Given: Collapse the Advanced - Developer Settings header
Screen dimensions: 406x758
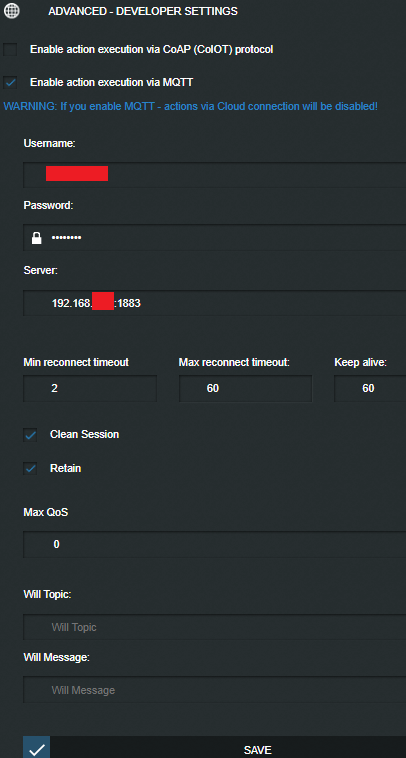Looking at the screenshot, I should (143, 11).
